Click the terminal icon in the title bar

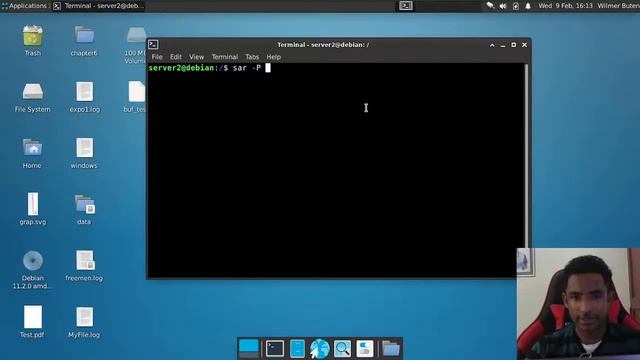tap(153, 44)
